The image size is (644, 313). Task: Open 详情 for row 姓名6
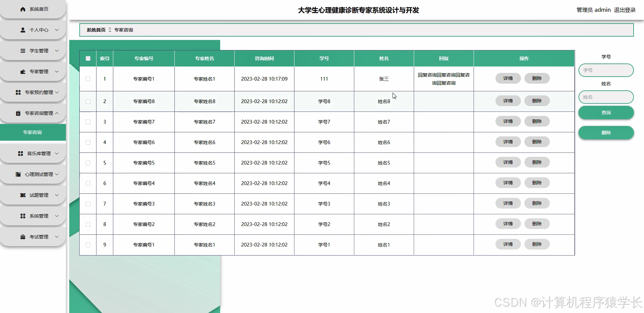508,142
